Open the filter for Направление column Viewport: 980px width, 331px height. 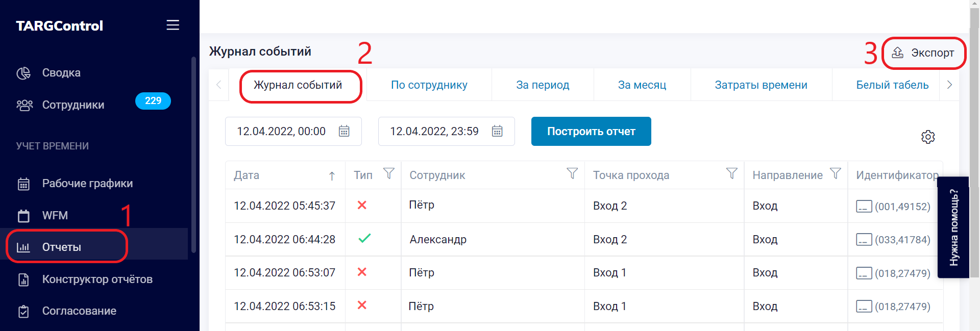835,174
